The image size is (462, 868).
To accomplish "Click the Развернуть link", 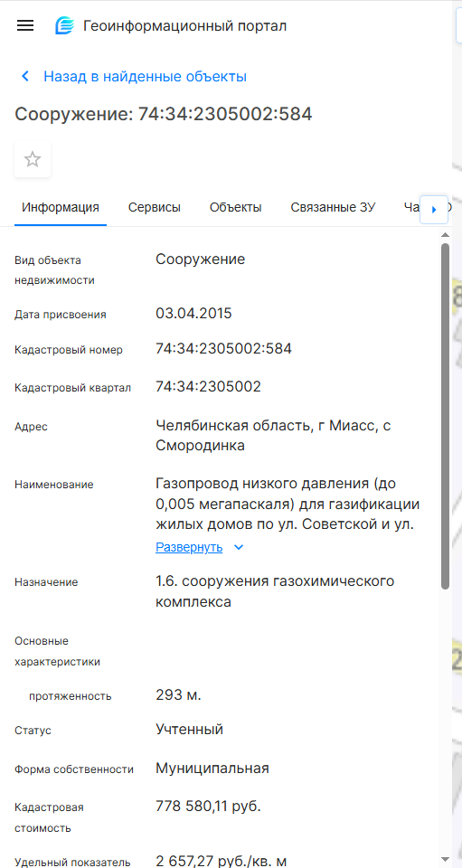I will tap(189, 548).
